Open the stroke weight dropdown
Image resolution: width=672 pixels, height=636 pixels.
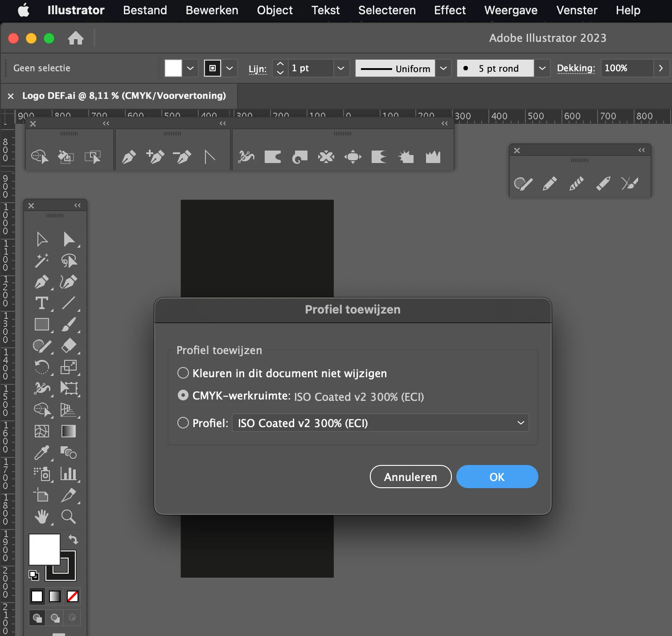(x=341, y=68)
